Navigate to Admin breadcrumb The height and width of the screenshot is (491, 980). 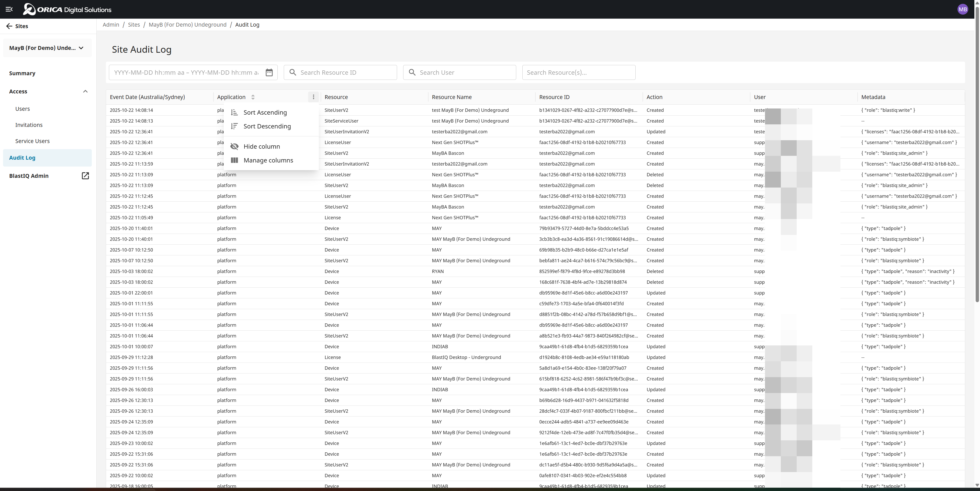(111, 25)
